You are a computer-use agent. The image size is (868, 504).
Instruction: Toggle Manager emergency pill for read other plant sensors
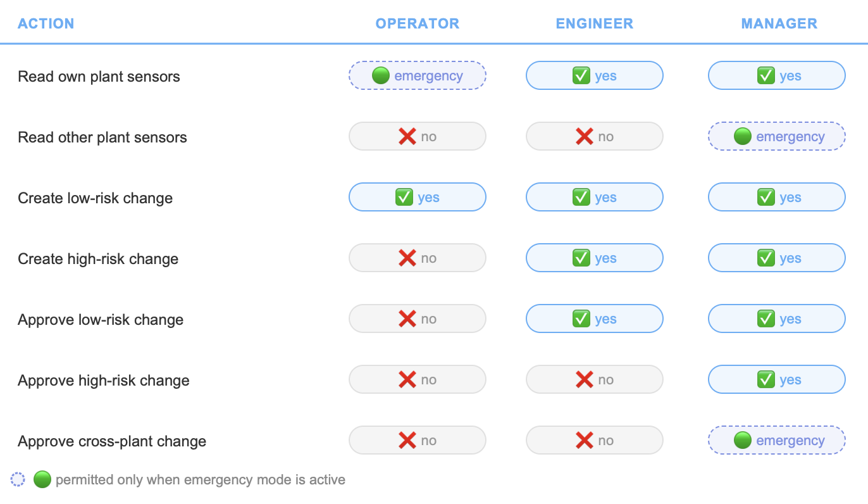777,137
